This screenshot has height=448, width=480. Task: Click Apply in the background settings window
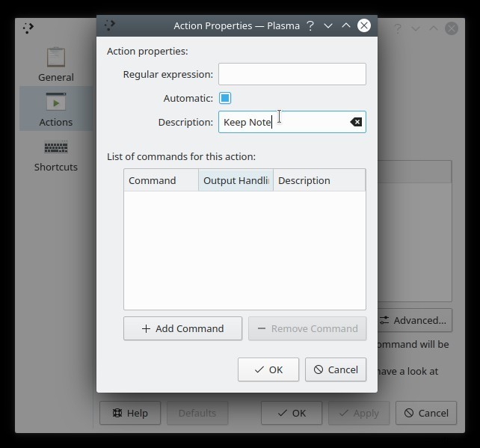point(359,413)
